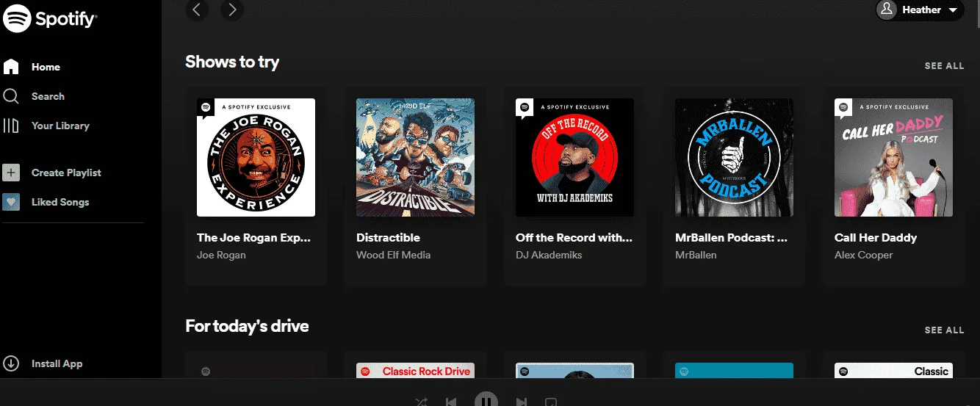Click the Liked Songs heart icon
The height and width of the screenshot is (406, 980).
11,202
